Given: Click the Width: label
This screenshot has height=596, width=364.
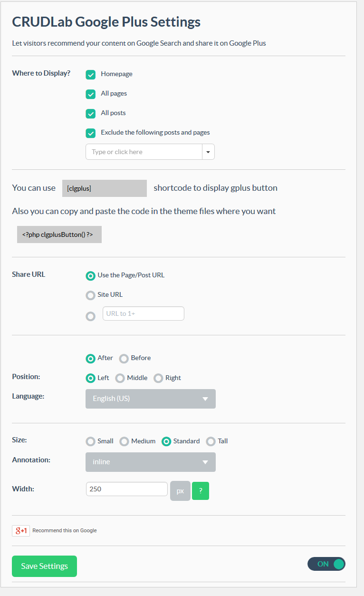Looking at the screenshot, I should click(x=23, y=489).
